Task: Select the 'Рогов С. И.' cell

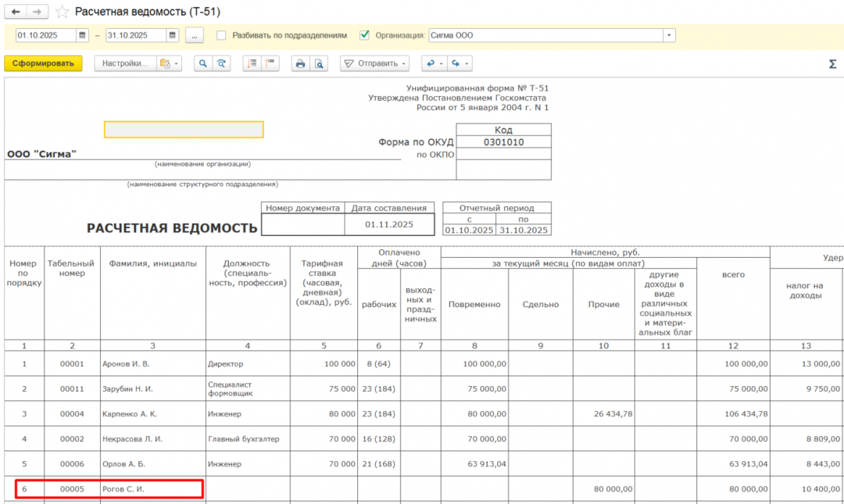Action: (153, 489)
